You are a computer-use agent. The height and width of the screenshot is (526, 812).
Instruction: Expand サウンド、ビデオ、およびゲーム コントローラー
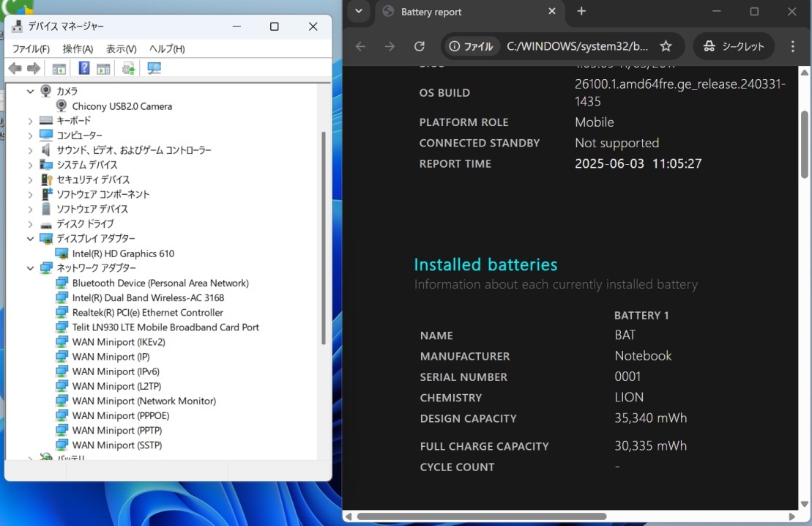30,150
